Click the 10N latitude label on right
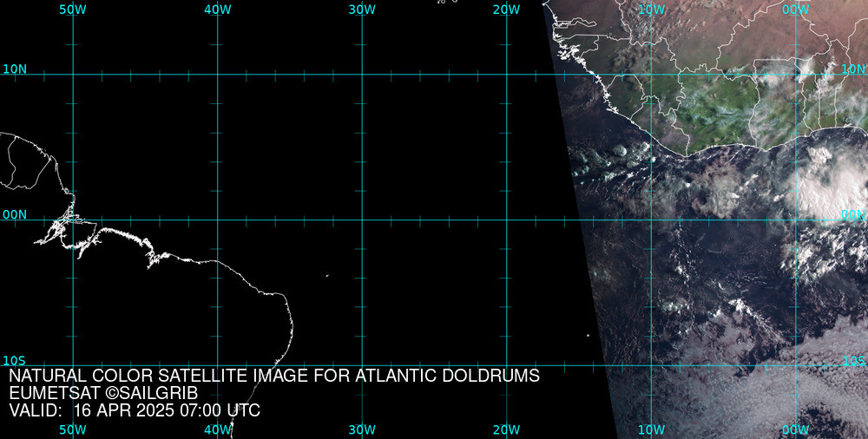Viewport: 868px width, 439px height. tap(854, 69)
